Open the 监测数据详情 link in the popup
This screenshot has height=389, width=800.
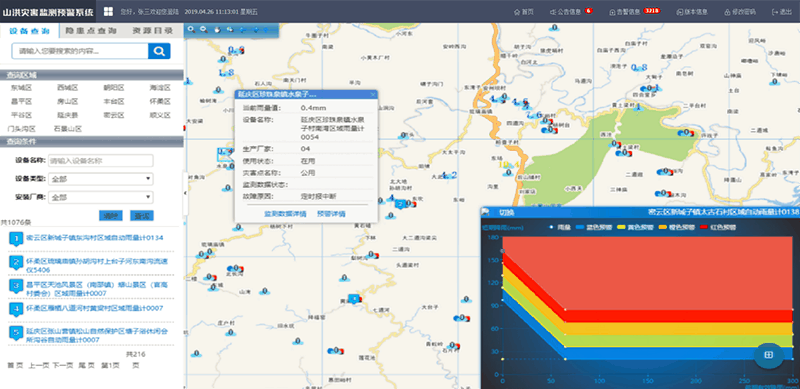pyautogui.click(x=285, y=214)
